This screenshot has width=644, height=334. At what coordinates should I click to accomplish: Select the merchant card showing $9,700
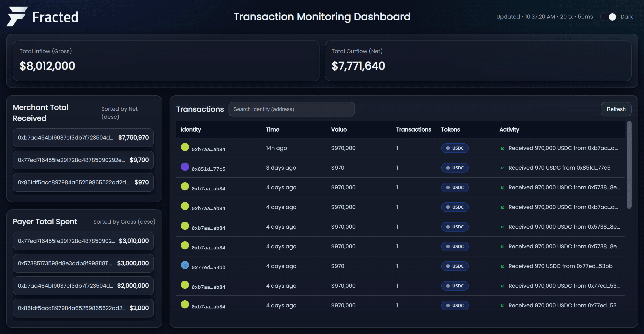(83, 160)
